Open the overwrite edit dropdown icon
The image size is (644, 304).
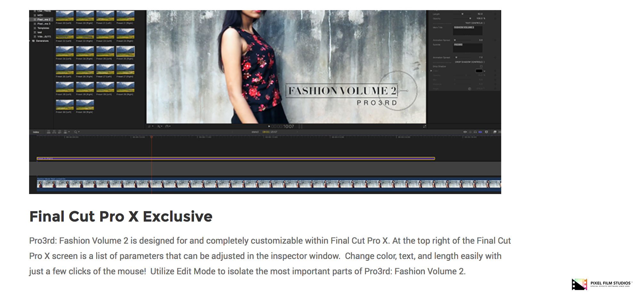(66, 132)
